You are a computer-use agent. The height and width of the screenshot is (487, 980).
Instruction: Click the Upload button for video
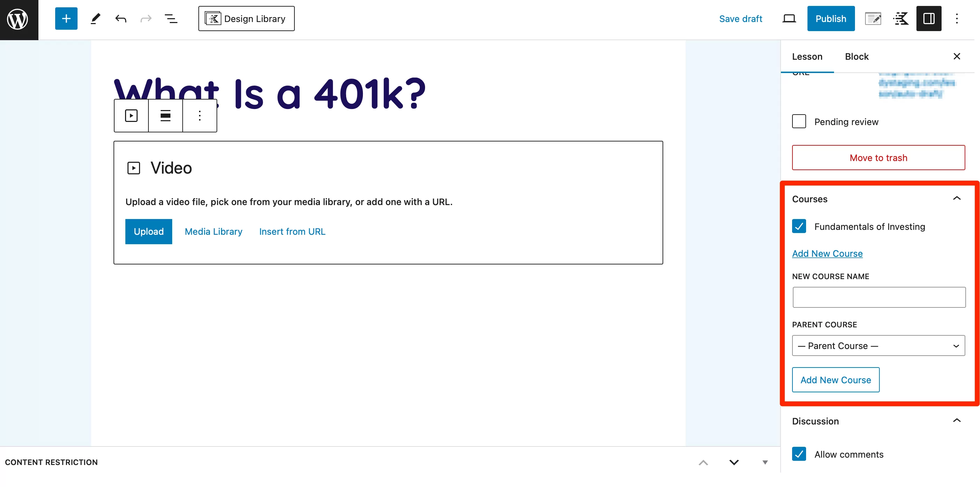point(149,231)
